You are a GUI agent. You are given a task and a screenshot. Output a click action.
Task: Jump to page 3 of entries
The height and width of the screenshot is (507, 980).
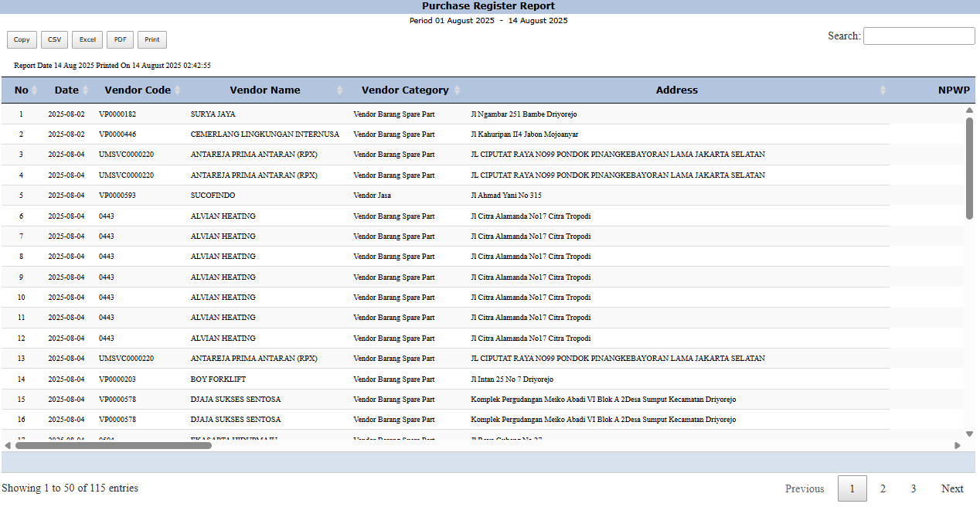(x=914, y=488)
